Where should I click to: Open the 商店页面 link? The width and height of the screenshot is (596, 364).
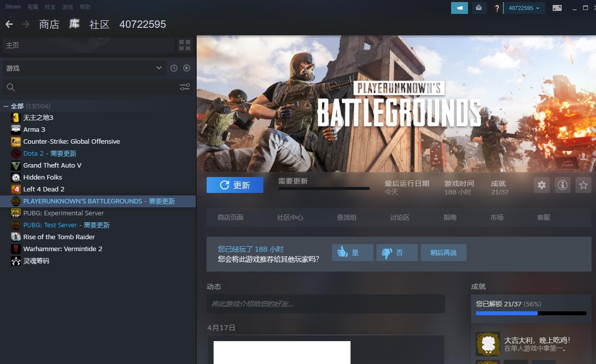231,217
